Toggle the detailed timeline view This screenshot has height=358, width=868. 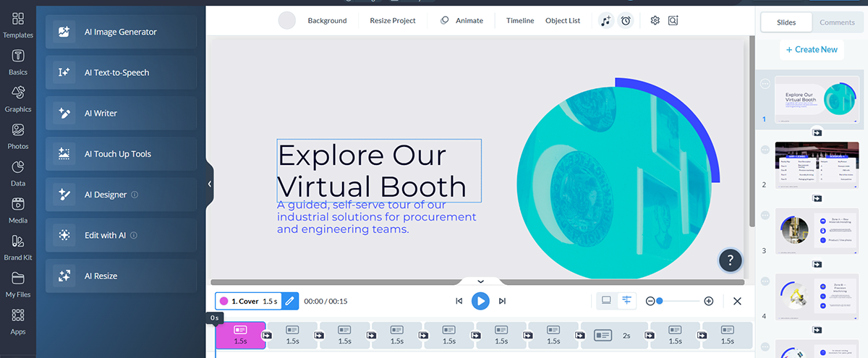pyautogui.click(x=626, y=301)
